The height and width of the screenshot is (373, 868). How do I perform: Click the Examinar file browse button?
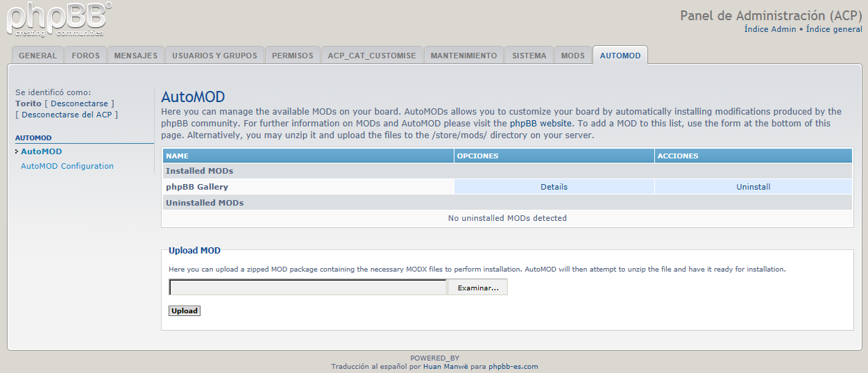477,288
